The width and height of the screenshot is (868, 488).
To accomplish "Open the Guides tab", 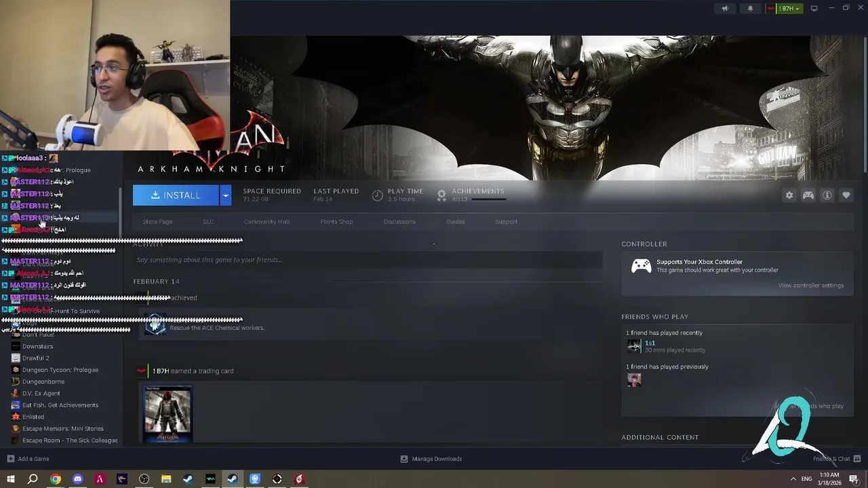I will (456, 222).
